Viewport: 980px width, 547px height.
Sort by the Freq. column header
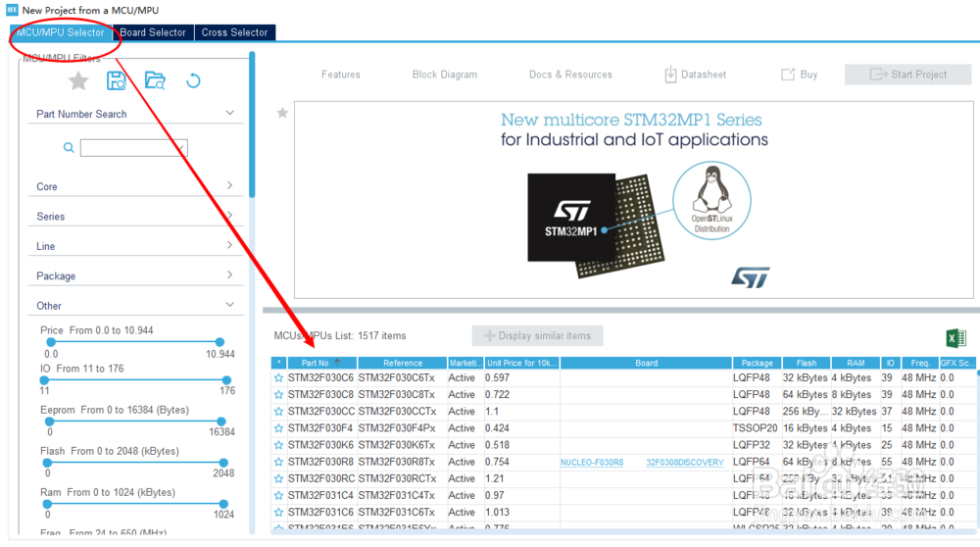(919, 363)
